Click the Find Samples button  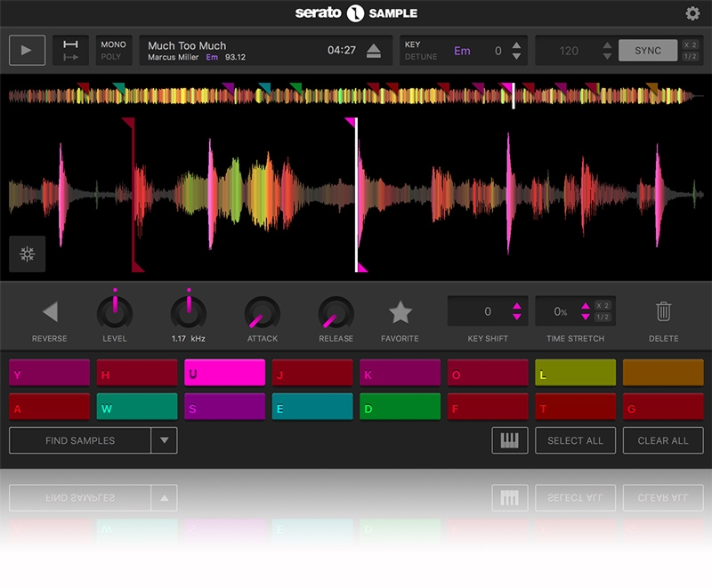80,440
